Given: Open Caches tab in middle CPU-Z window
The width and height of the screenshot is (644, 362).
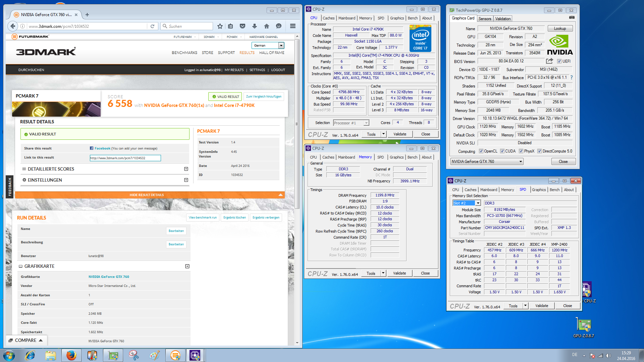Looking at the screenshot, I should coord(328,157).
